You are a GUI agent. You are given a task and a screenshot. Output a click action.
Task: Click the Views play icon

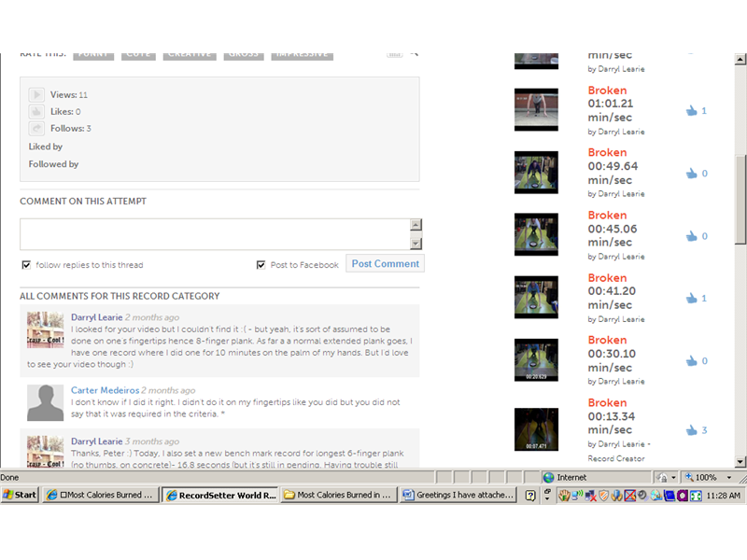(x=36, y=94)
